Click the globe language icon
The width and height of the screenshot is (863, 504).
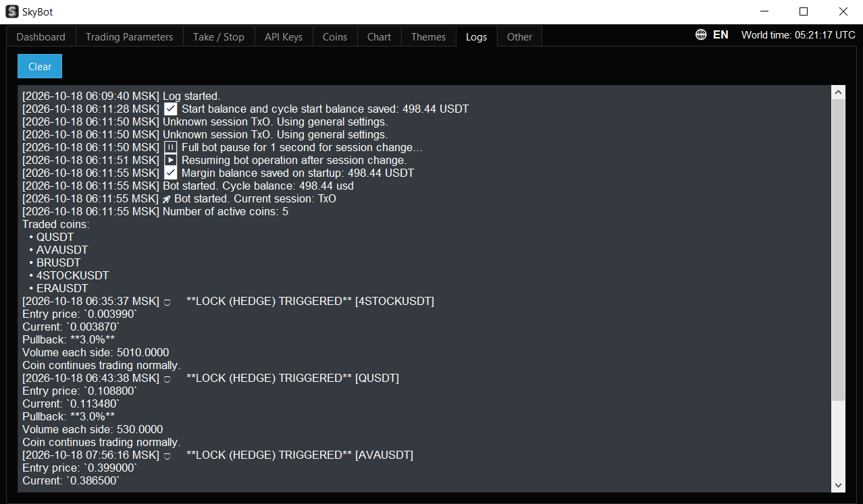click(x=701, y=35)
